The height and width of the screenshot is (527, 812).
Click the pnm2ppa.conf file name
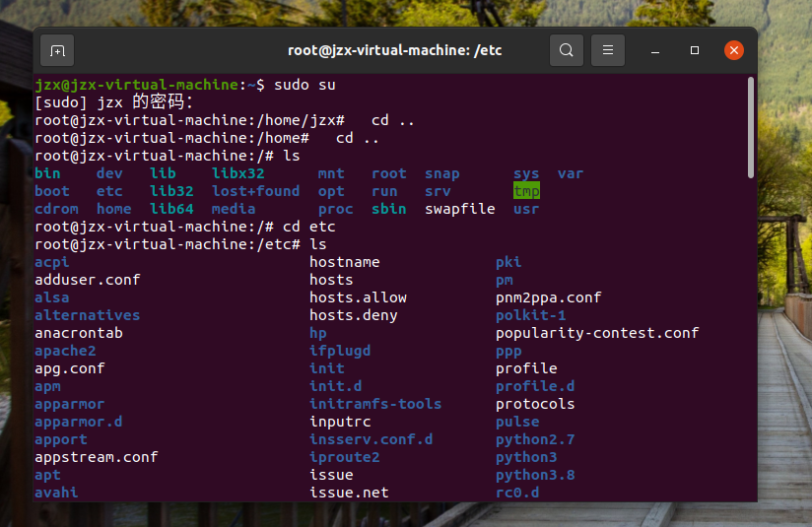click(549, 297)
